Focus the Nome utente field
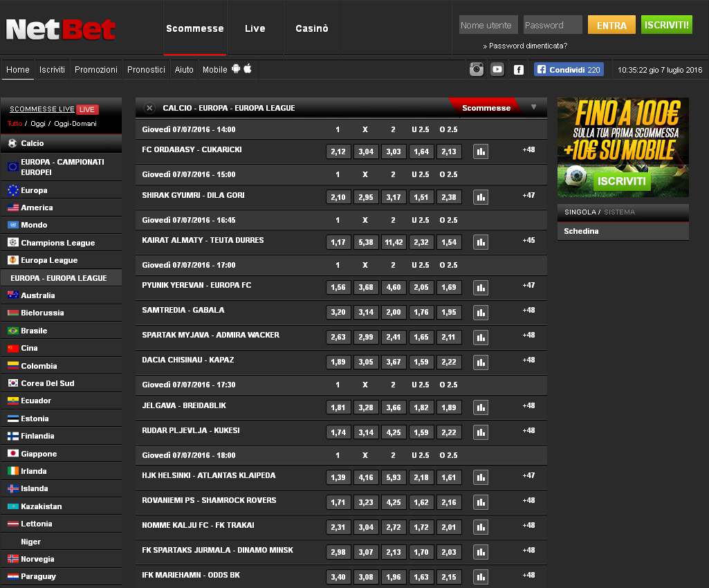Image resolution: width=709 pixels, height=588 pixels. (x=488, y=25)
